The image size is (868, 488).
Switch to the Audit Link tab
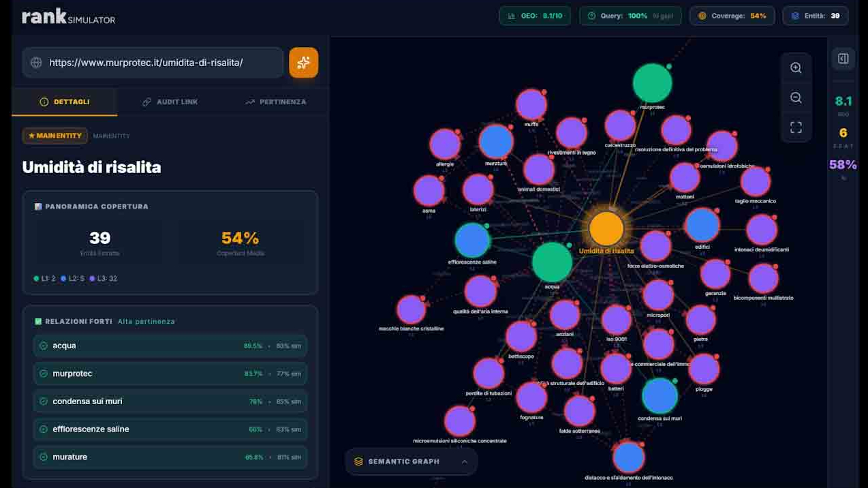click(x=170, y=102)
